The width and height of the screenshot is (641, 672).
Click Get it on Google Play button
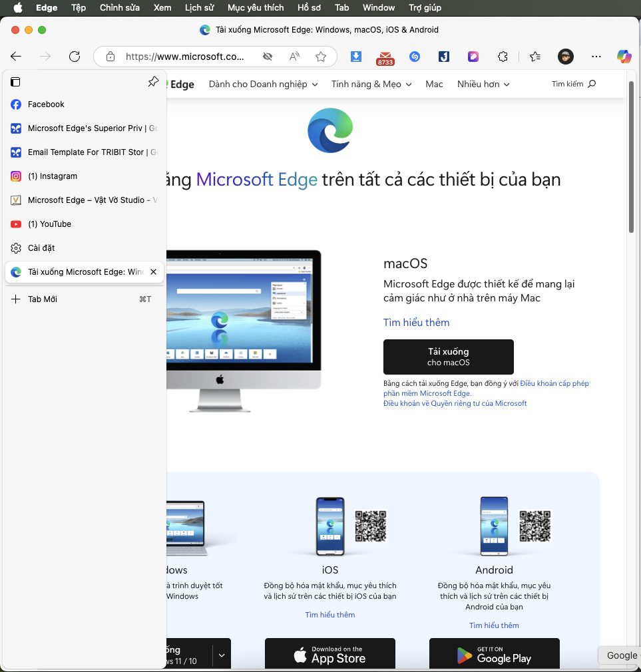point(495,655)
